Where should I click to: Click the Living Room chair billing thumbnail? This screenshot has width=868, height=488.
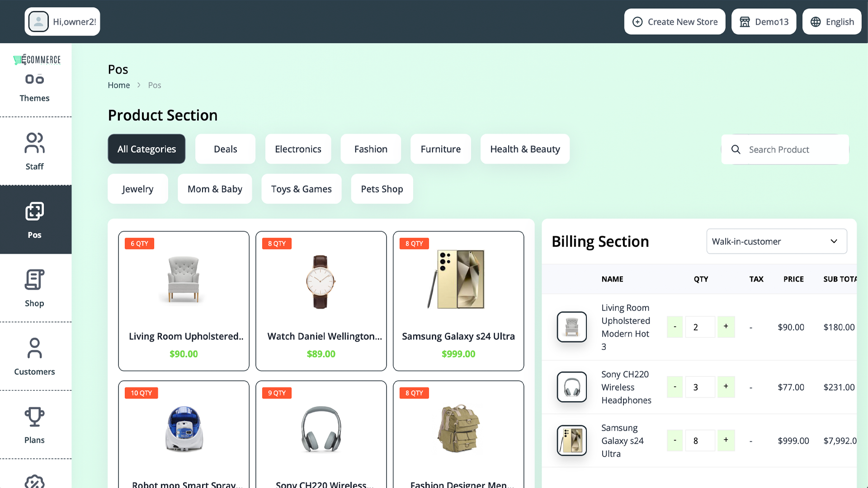572,327
